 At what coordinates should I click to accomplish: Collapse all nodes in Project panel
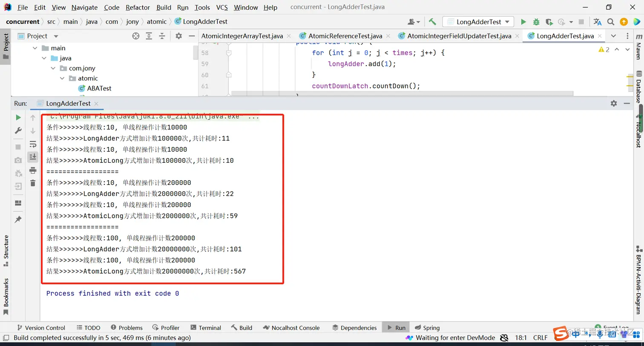162,36
